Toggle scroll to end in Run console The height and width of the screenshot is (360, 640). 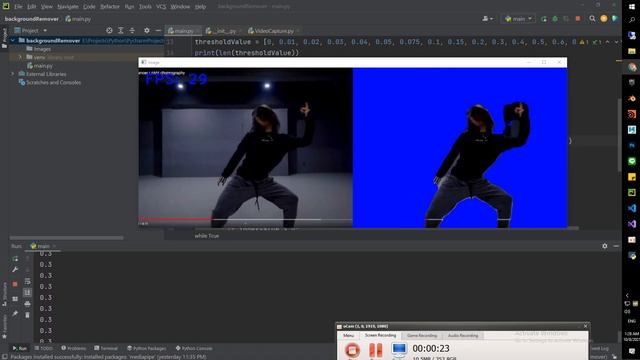(27, 293)
